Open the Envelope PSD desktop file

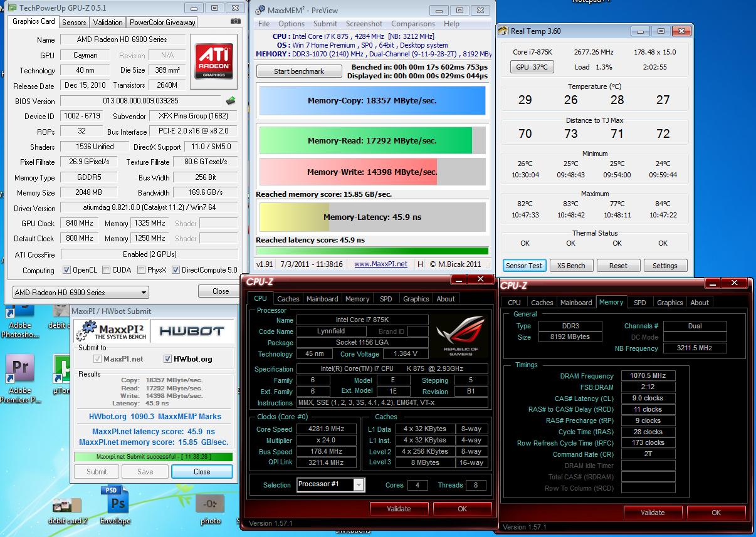115,506
